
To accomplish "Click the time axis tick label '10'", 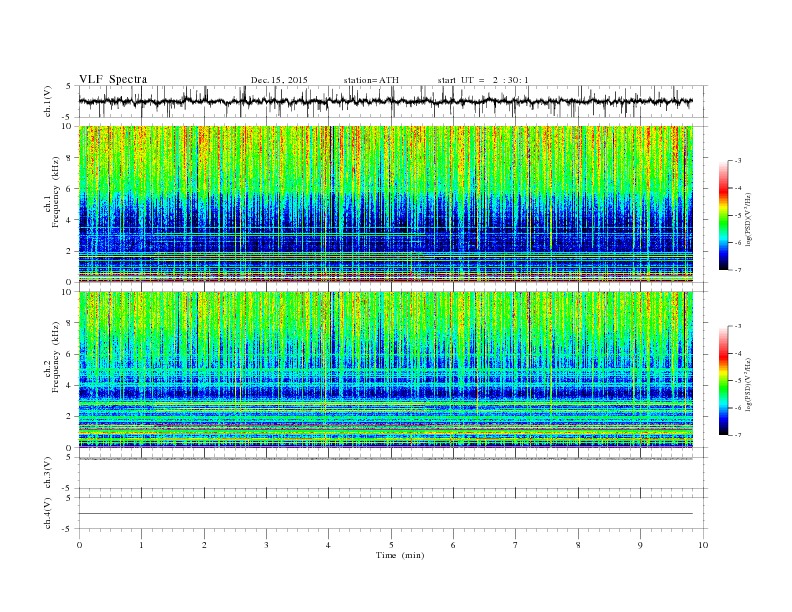I will (703, 545).
